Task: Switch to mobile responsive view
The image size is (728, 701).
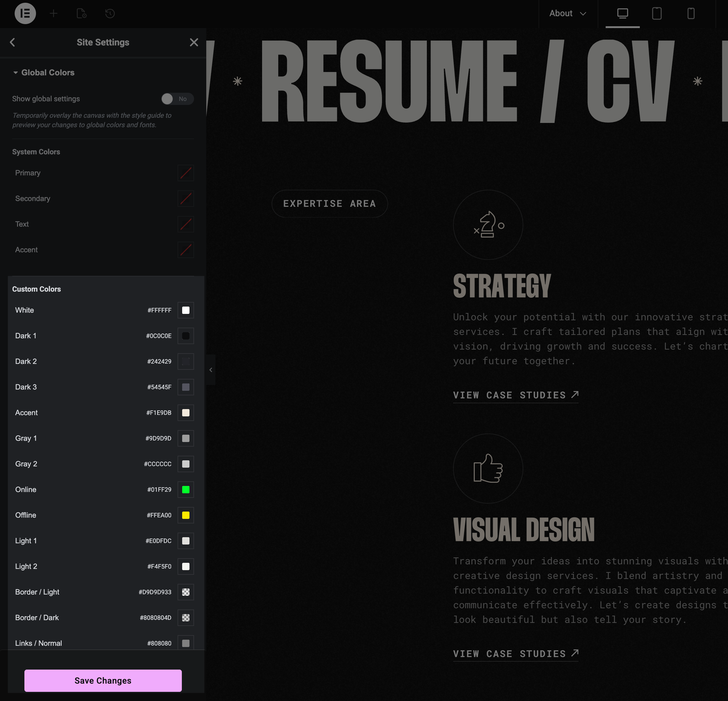Action: coord(690,13)
